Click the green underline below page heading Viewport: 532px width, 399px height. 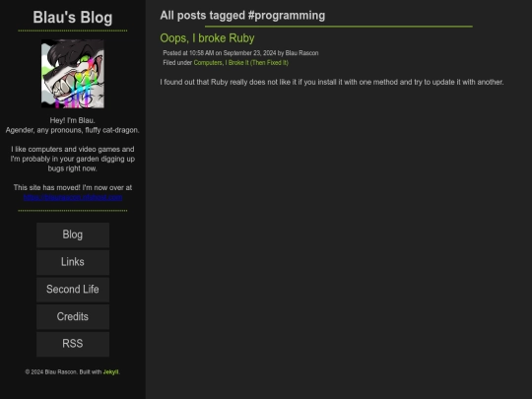339,27
